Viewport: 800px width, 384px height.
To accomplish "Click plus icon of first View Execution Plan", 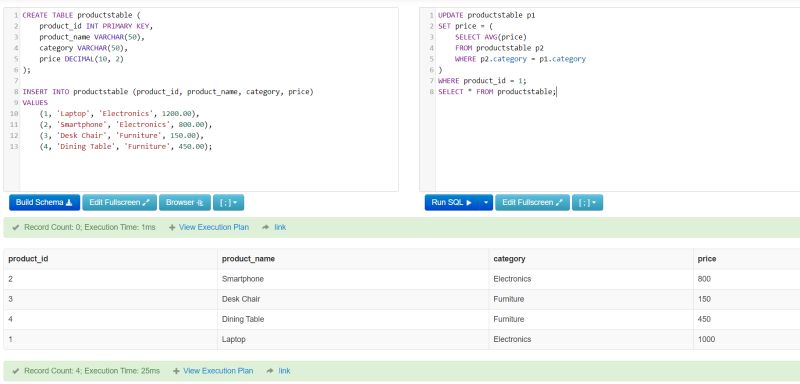I will [x=172, y=227].
